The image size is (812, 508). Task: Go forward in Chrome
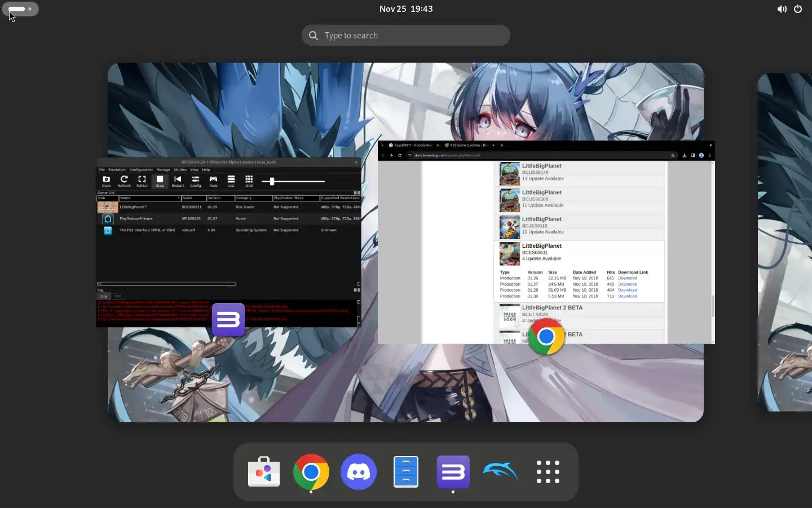coord(391,155)
